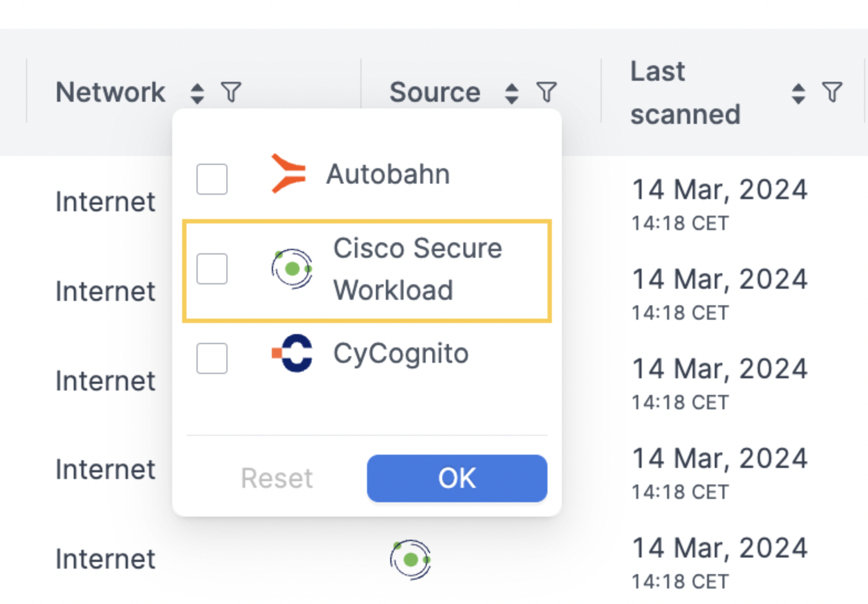The height and width of the screenshot is (604, 868).
Task: Click the Last scanned column header
Action: (685, 92)
